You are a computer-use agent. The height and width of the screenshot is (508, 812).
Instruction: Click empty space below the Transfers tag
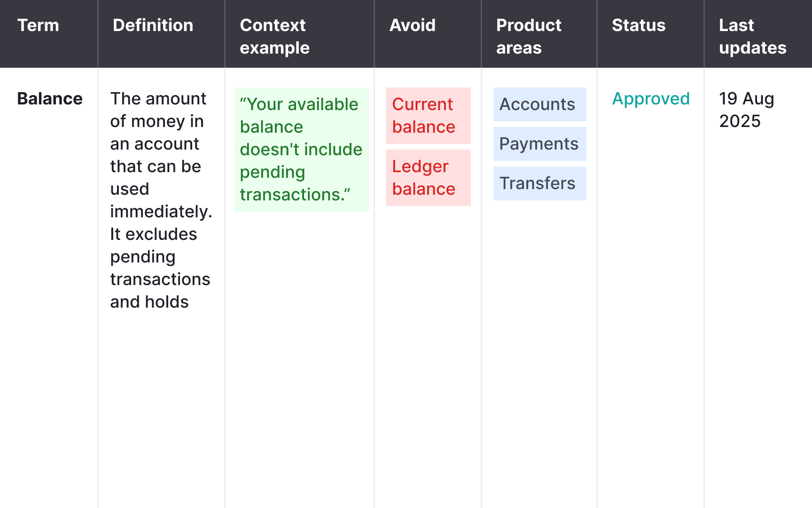click(x=539, y=329)
